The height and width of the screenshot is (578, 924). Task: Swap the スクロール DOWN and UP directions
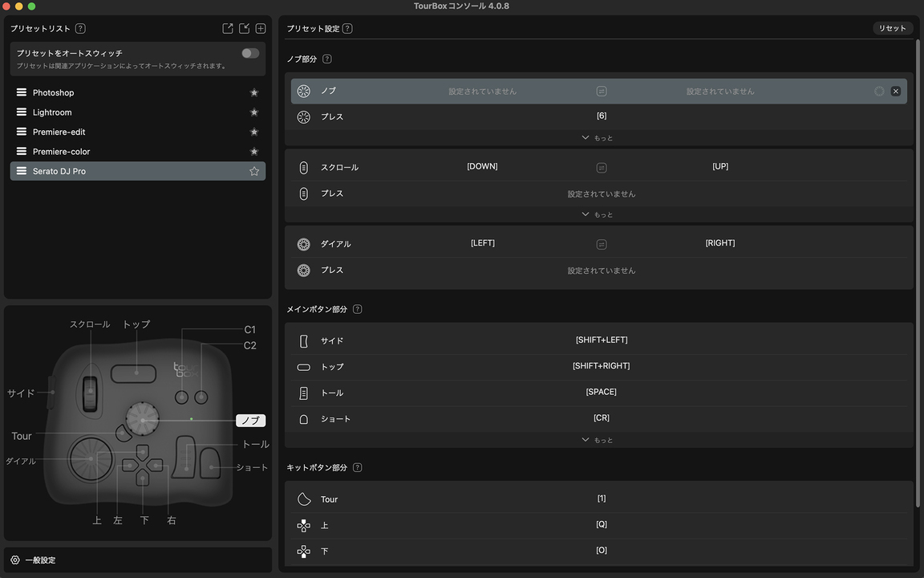(x=601, y=168)
